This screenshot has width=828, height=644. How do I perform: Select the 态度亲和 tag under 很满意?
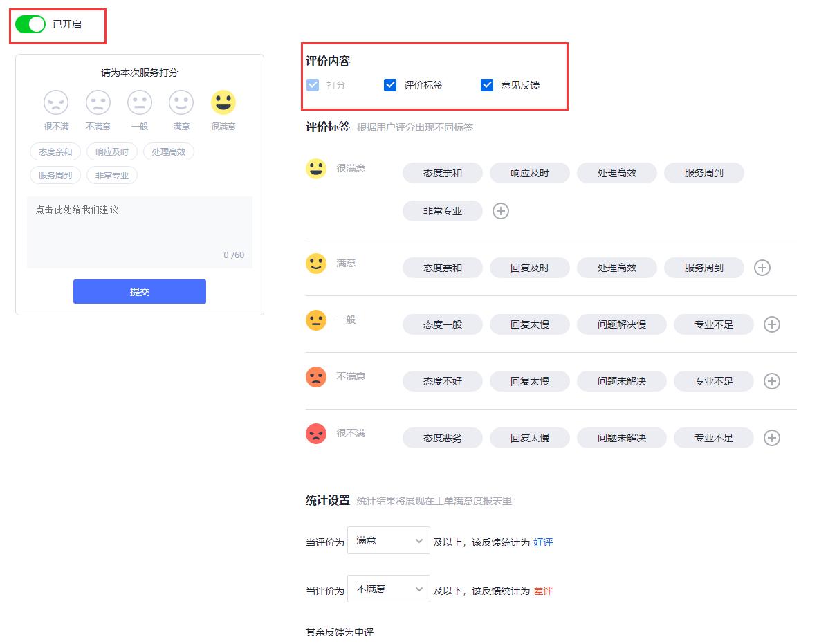442,173
